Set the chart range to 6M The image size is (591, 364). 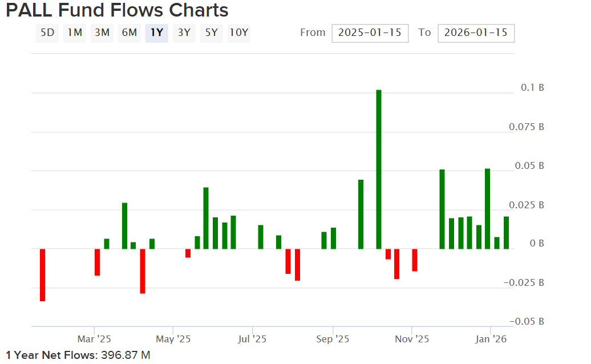[x=129, y=33]
